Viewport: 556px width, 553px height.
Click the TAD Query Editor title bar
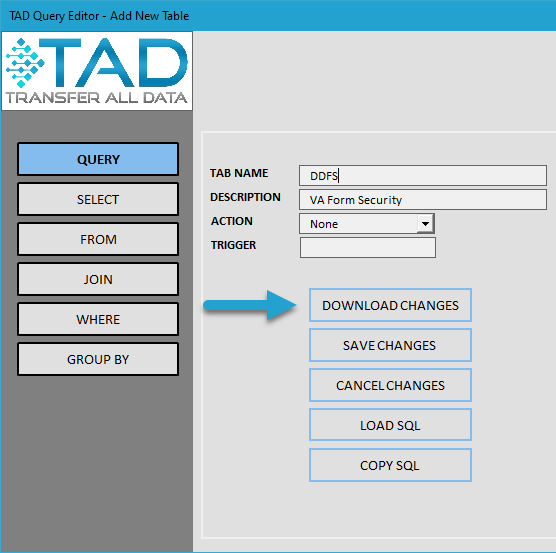point(278,16)
